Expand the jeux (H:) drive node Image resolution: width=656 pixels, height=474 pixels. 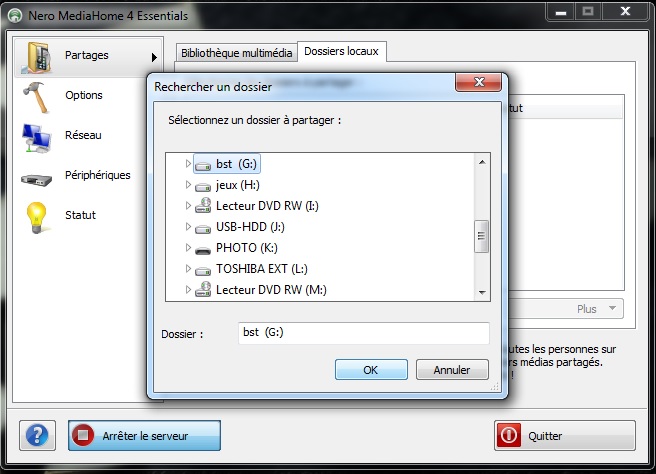pyautogui.click(x=188, y=184)
